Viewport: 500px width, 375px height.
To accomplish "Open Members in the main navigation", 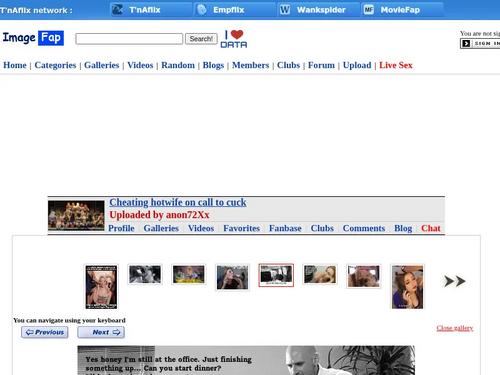I will (x=250, y=65).
